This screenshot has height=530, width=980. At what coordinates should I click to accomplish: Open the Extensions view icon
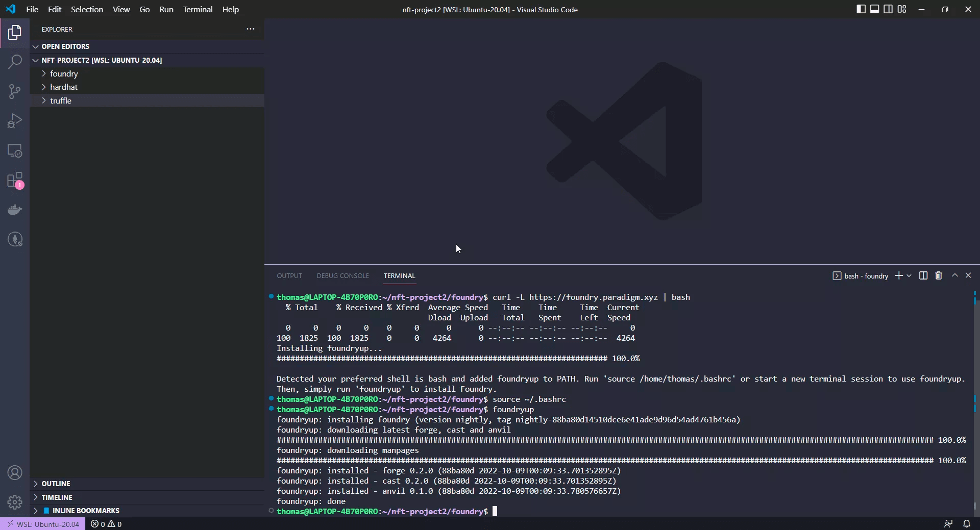(x=15, y=181)
